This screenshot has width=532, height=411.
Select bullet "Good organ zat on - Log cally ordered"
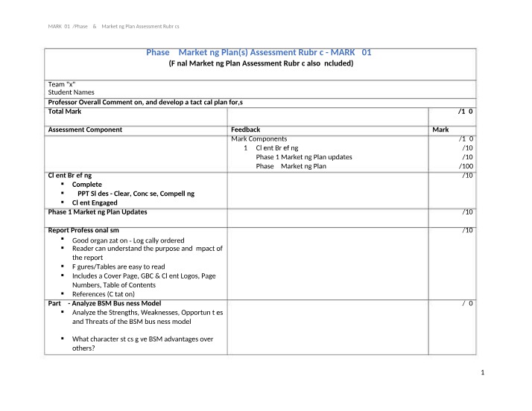(x=128, y=240)
